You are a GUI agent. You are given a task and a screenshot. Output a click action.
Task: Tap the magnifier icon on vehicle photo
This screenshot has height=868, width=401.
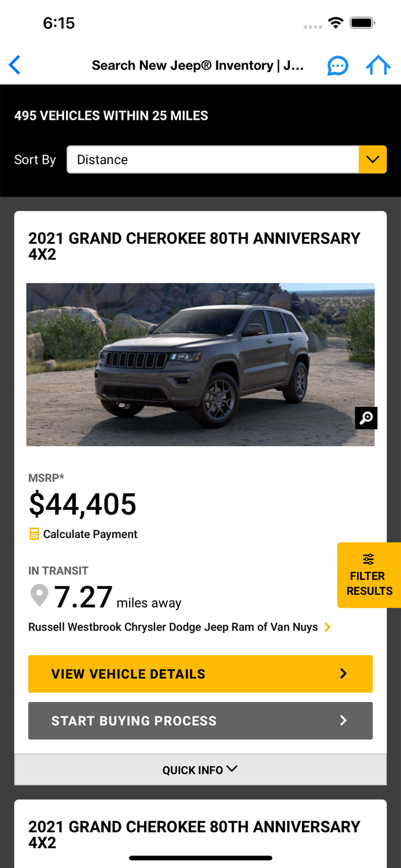[x=366, y=418]
